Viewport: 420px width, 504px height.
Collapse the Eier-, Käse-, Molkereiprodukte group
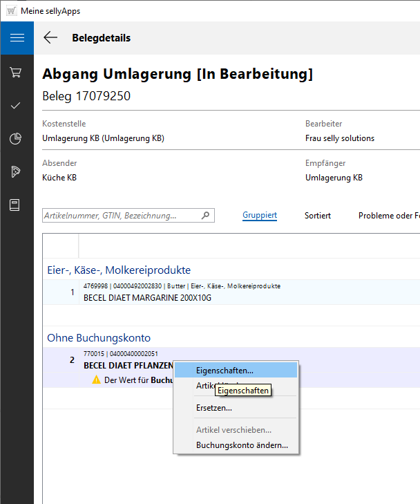[x=118, y=270]
